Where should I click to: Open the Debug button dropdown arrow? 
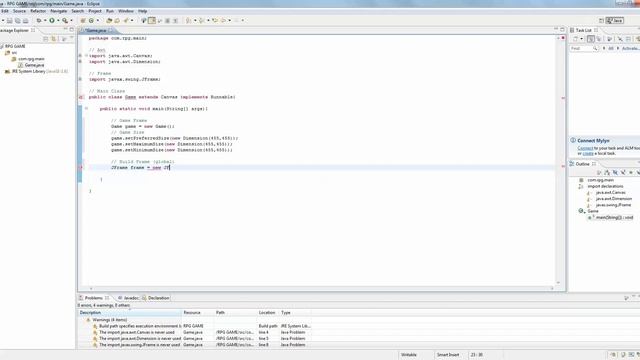[45, 20]
